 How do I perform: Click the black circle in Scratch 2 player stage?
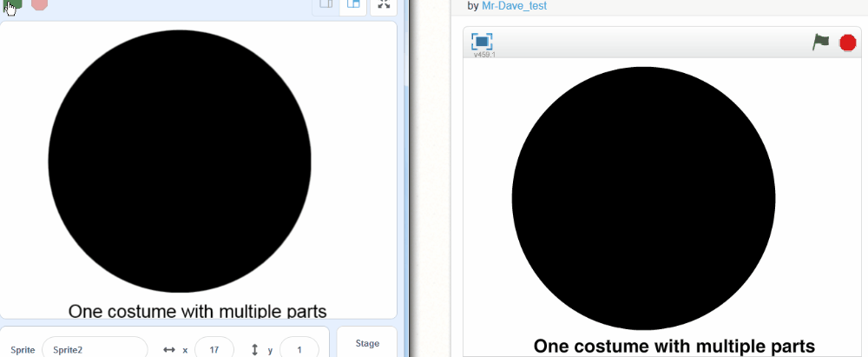pos(643,198)
